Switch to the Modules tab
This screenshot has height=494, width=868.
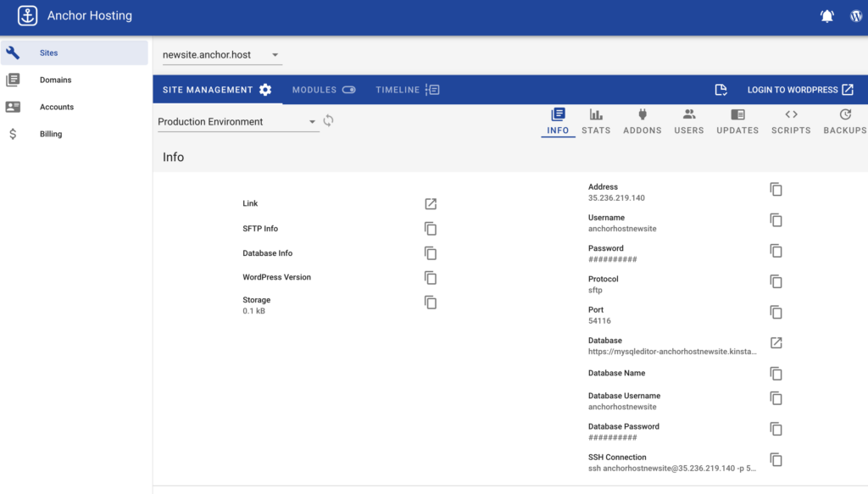point(324,90)
